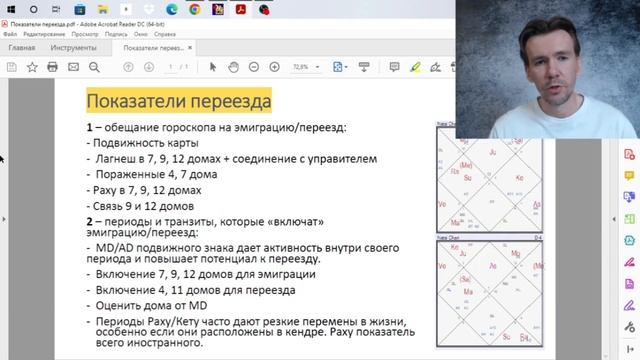640x360 pixels.
Task: Print the document using the printer icon
Action: (52, 67)
